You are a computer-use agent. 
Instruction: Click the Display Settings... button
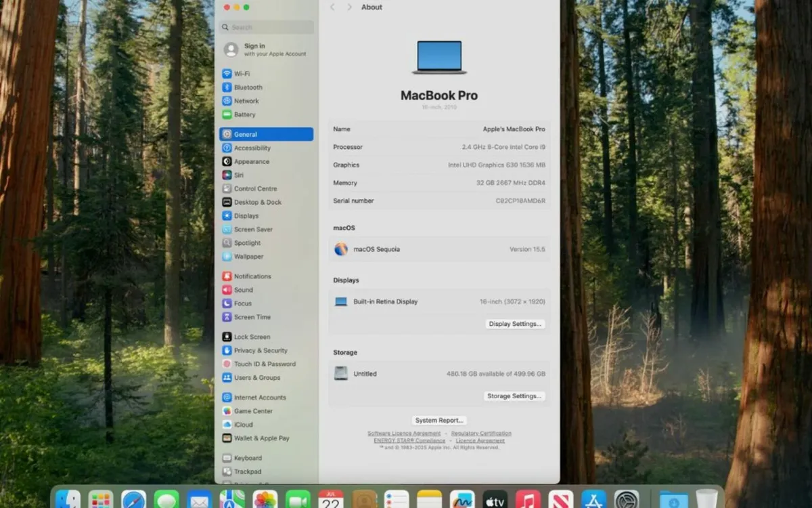coord(515,324)
